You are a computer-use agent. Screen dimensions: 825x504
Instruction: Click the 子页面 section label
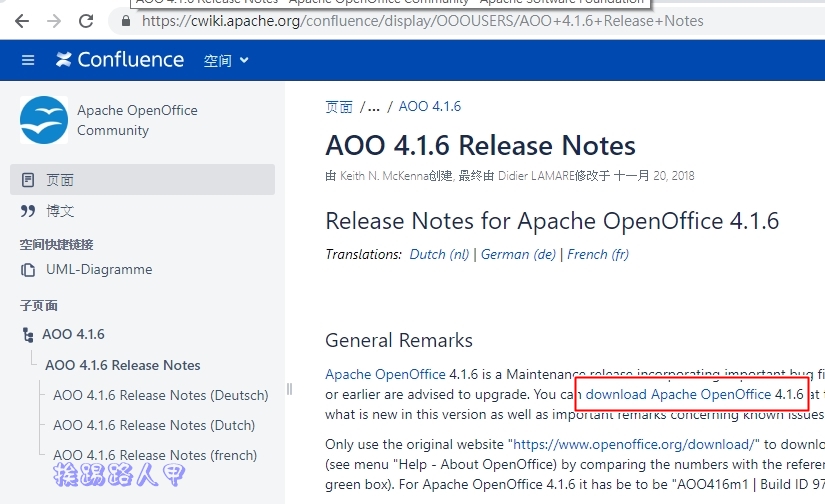[x=38, y=306]
